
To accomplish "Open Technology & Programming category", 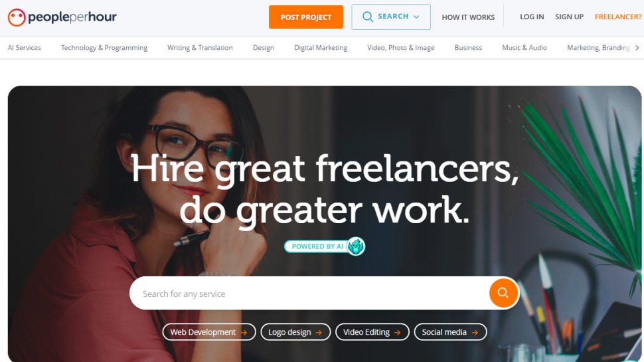I will [x=104, y=48].
